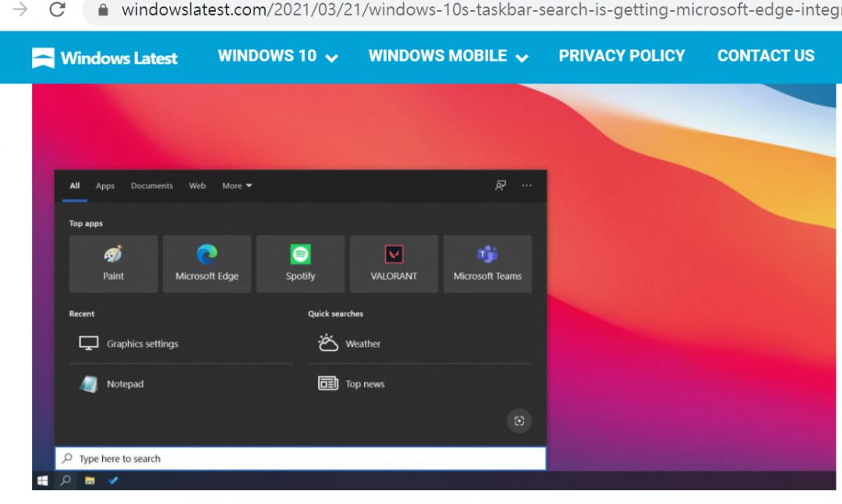Click the Windows Start button
This screenshot has width=842, height=504.
pos(43,481)
